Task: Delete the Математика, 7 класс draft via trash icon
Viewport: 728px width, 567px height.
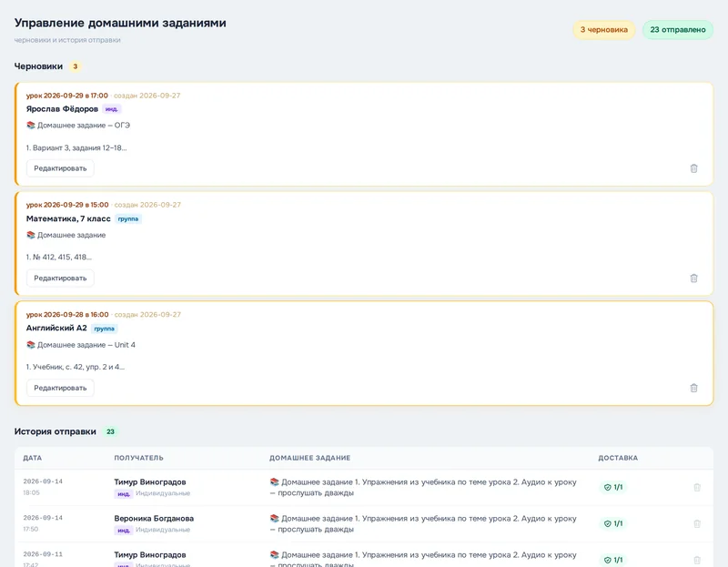Action: [x=693, y=278]
